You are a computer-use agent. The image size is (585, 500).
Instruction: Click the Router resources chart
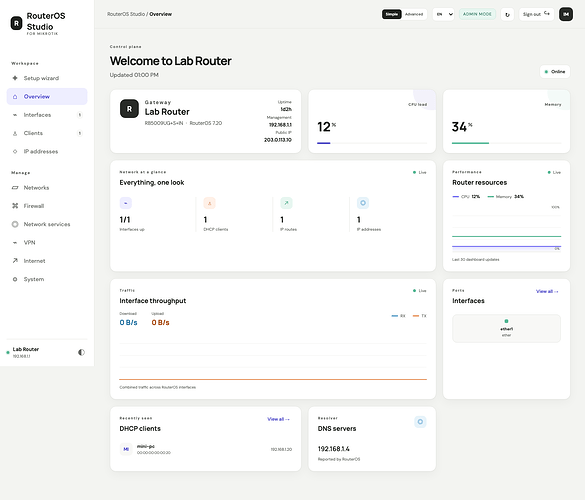(506, 228)
